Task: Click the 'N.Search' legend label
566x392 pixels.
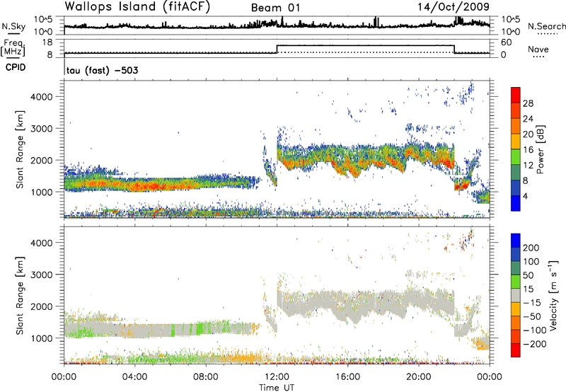Action: click(x=547, y=26)
